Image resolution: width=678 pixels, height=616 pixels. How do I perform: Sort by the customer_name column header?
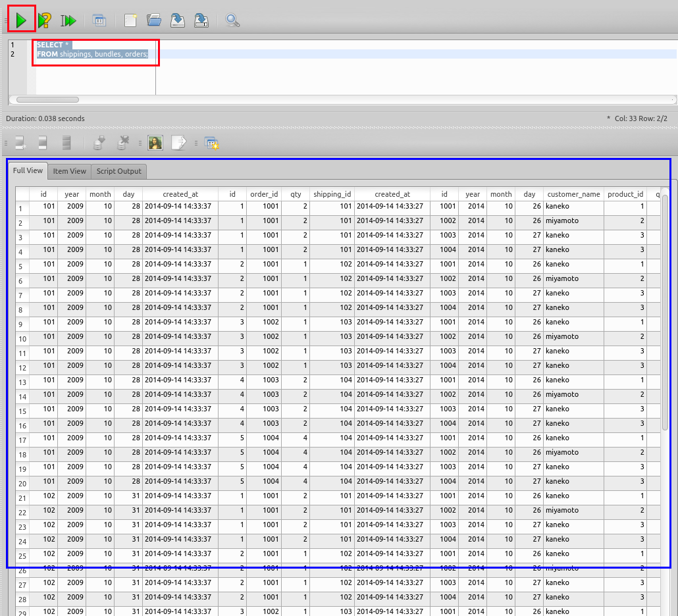point(573,194)
